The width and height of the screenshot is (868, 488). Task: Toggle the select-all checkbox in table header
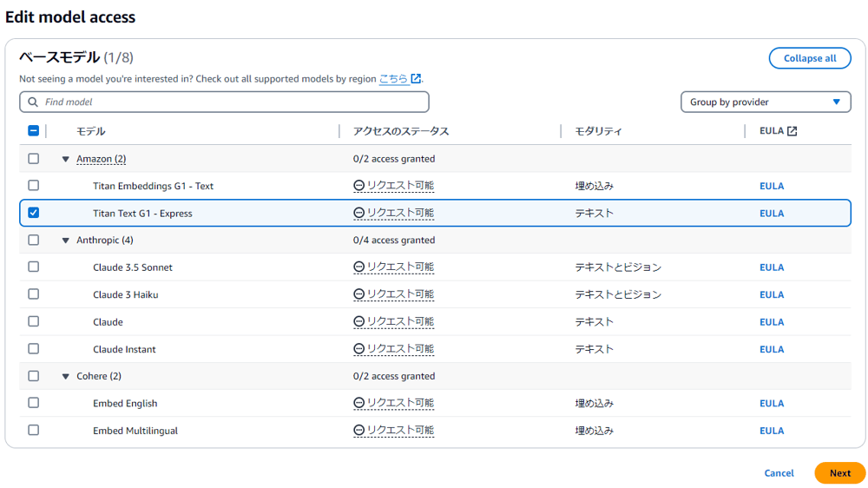33,131
